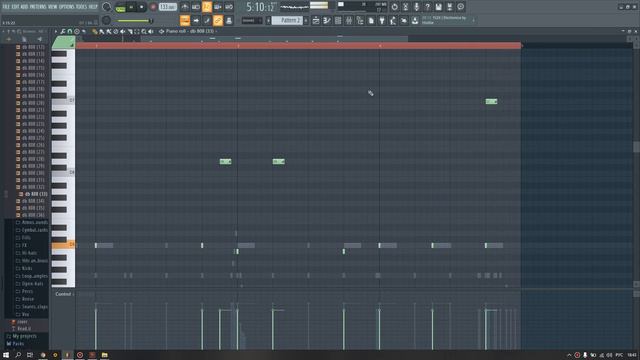The width and height of the screenshot is (640, 360).
Task: Click the tempo BPM display
Action: pyautogui.click(x=168, y=7)
